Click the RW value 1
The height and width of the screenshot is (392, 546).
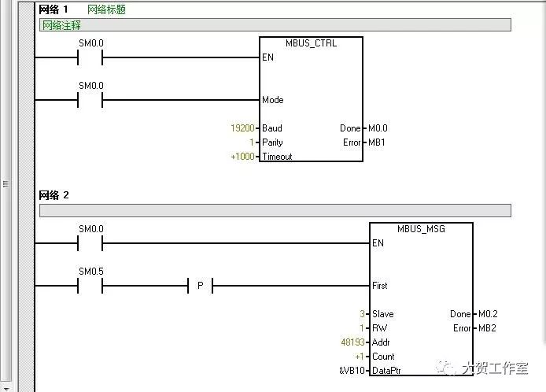click(362, 328)
